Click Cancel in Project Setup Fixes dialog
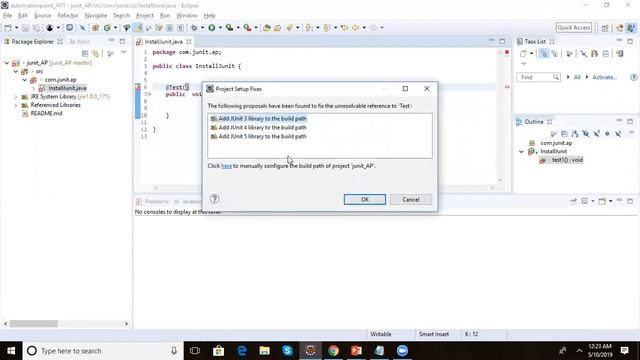The height and width of the screenshot is (360, 640). point(411,200)
